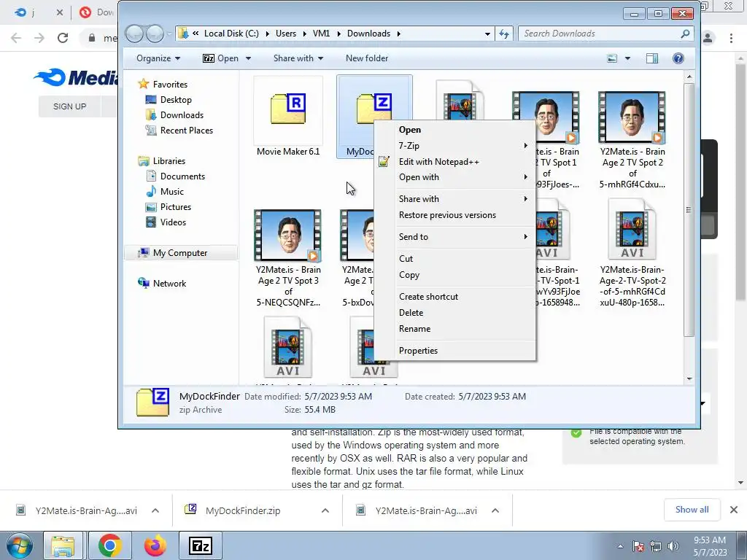The height and width of the screenshot is (560, 747).
Task: Click Local Disk (C:) in address path
Action: (x=231, y=34)
